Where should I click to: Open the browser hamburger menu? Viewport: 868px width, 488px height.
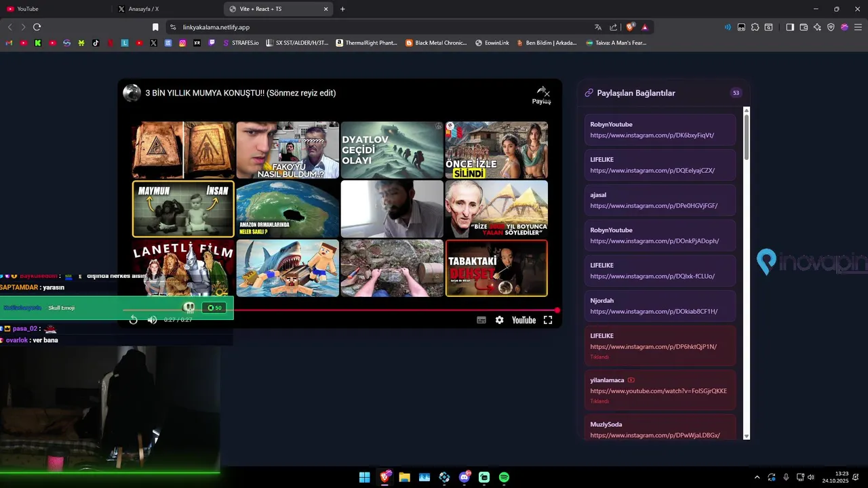point(858,27)
